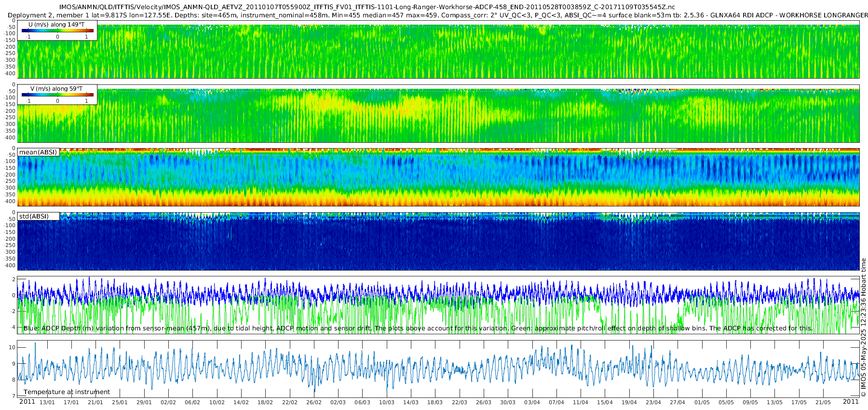This screenshot has width=868, height=410.
Task: Click the 21/05 date tick label
Action: pos(823,402)
